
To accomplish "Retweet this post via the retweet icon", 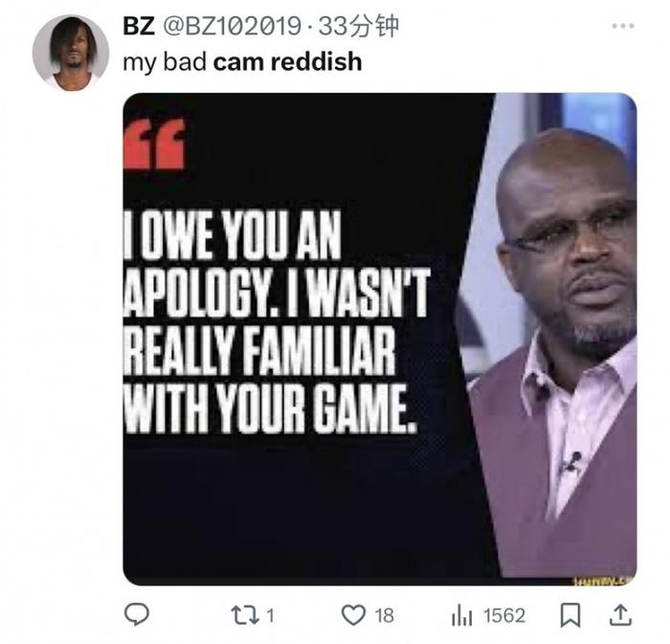I will [245, 615].
